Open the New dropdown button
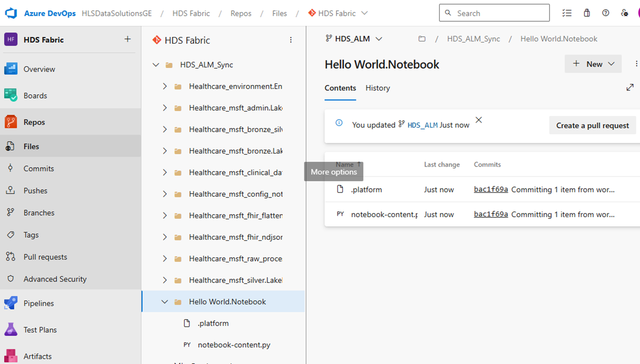 (x=593, y=64)
